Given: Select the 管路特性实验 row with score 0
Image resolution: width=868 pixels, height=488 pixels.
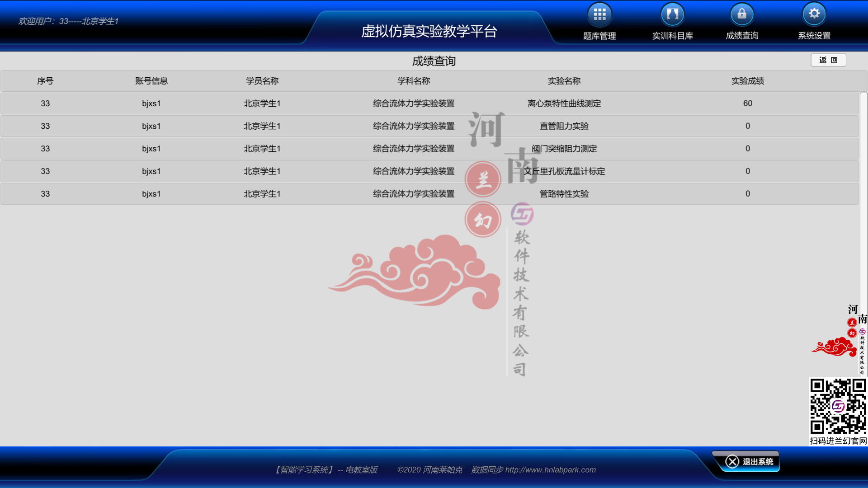Looking at the screenshot, I should click(x=565, y=193).
